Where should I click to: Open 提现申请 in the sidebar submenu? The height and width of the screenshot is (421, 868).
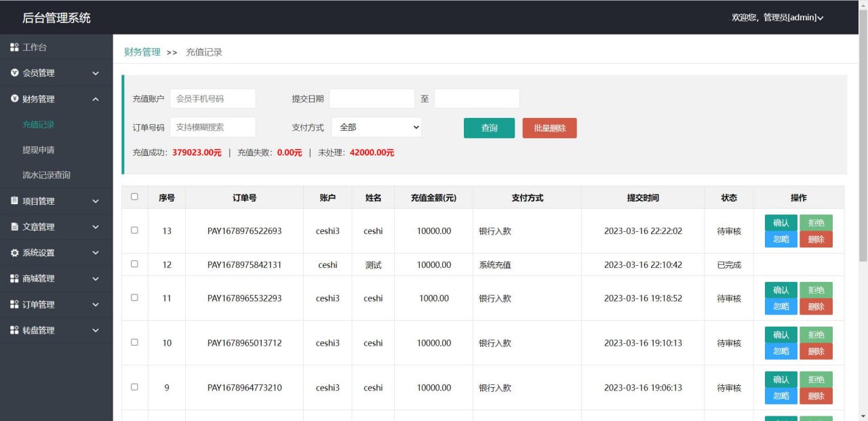39,150
